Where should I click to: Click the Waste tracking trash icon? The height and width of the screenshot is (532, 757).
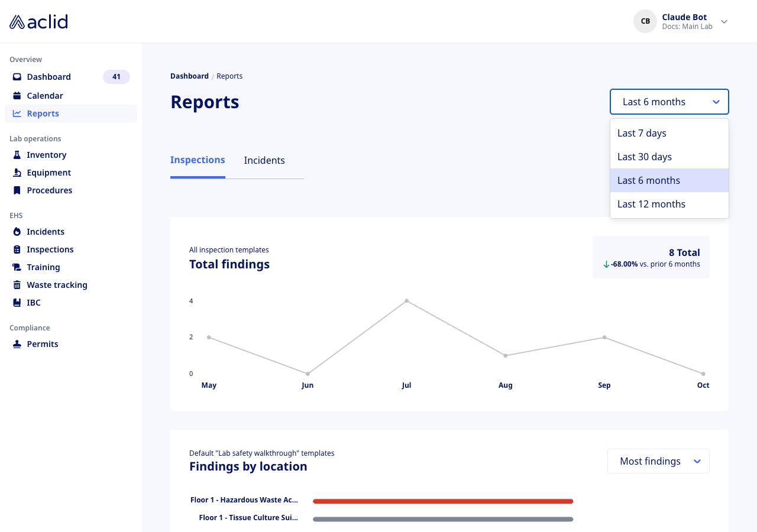coord(17,285)
